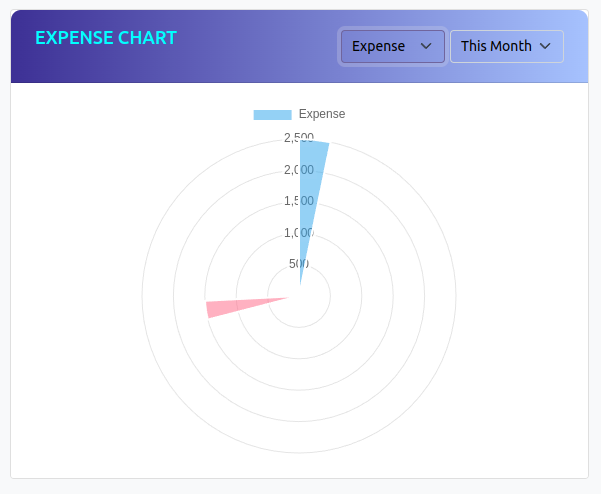Click the 500 scale label
The height and width of the screenshot is (494, 601).
299,264
